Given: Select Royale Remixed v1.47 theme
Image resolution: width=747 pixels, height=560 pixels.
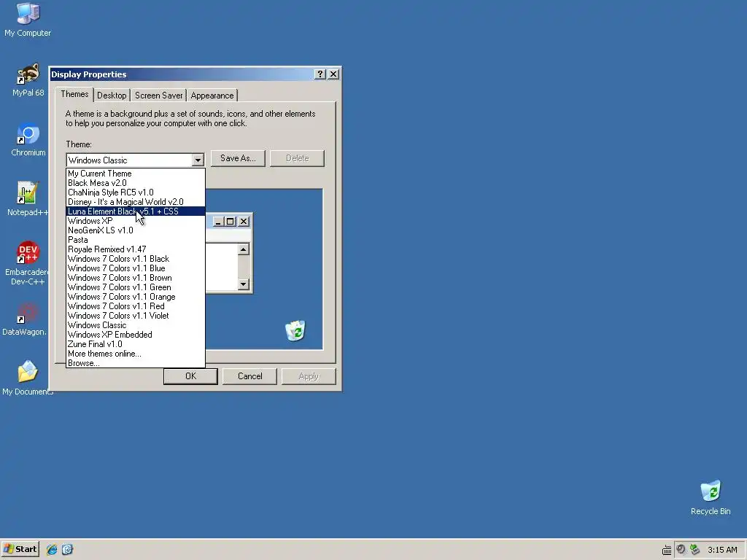Looking at the screenshot, I should click(135, 249).
